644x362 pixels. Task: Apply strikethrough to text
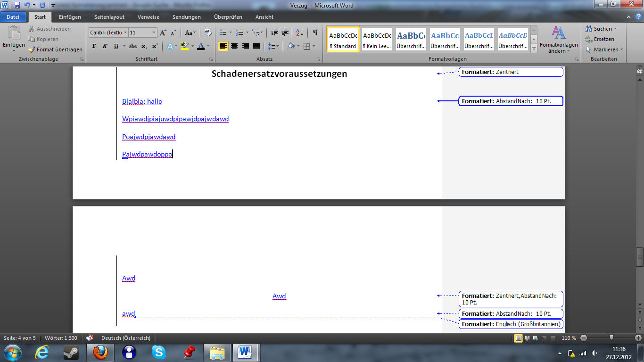coord(132,46)
